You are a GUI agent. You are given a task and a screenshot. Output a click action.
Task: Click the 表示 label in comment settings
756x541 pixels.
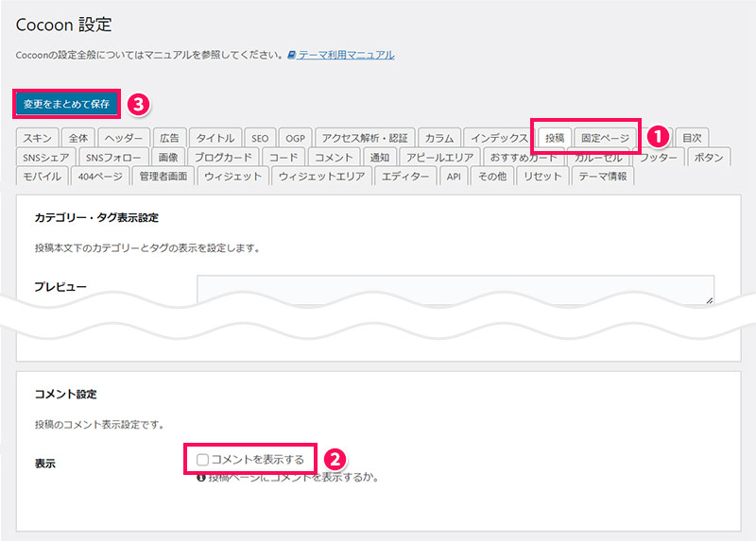[x=44, y=464]
